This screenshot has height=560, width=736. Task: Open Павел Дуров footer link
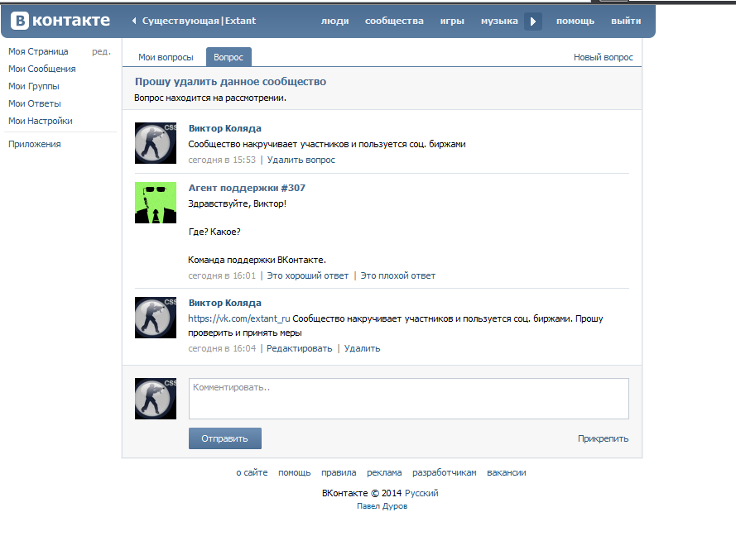382,506
